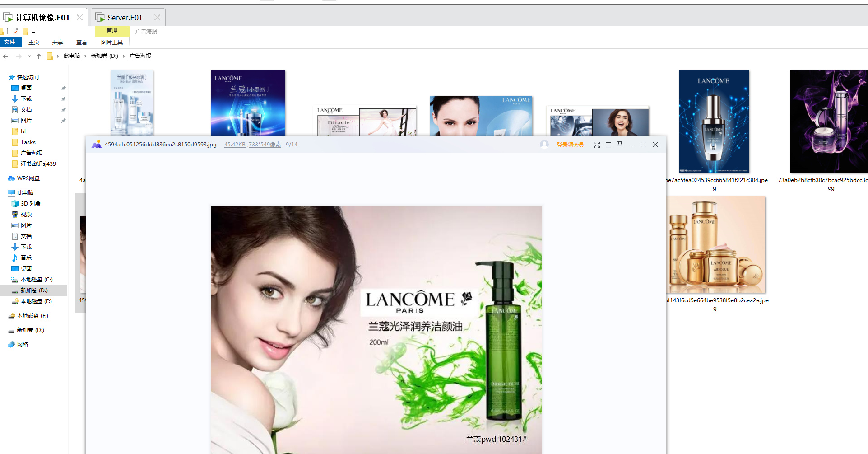Open the image viewer hamburger menu
Image resolution: width=868 pixels, height=454 pixels.
[x=608, y=145]
